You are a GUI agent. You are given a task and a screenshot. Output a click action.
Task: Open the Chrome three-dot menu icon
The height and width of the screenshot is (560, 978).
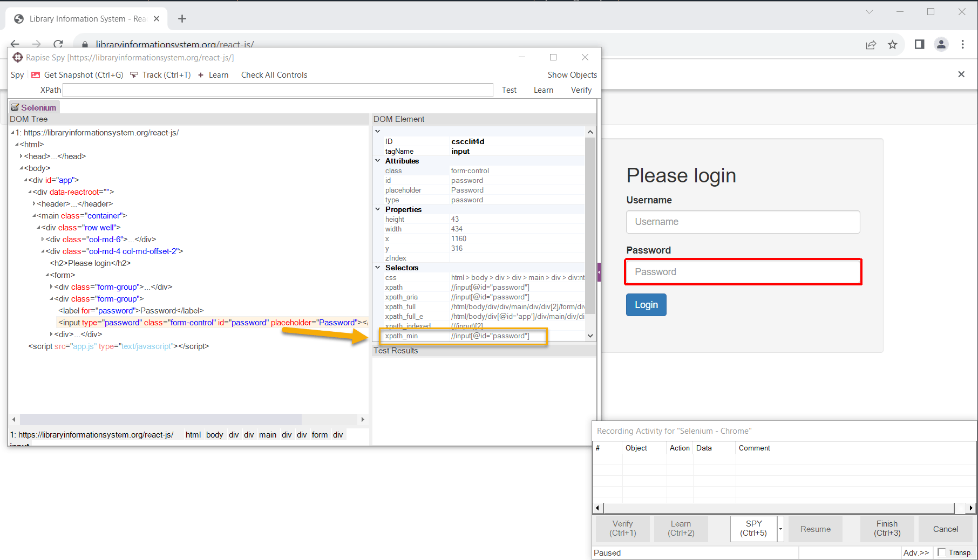point(963,44)
